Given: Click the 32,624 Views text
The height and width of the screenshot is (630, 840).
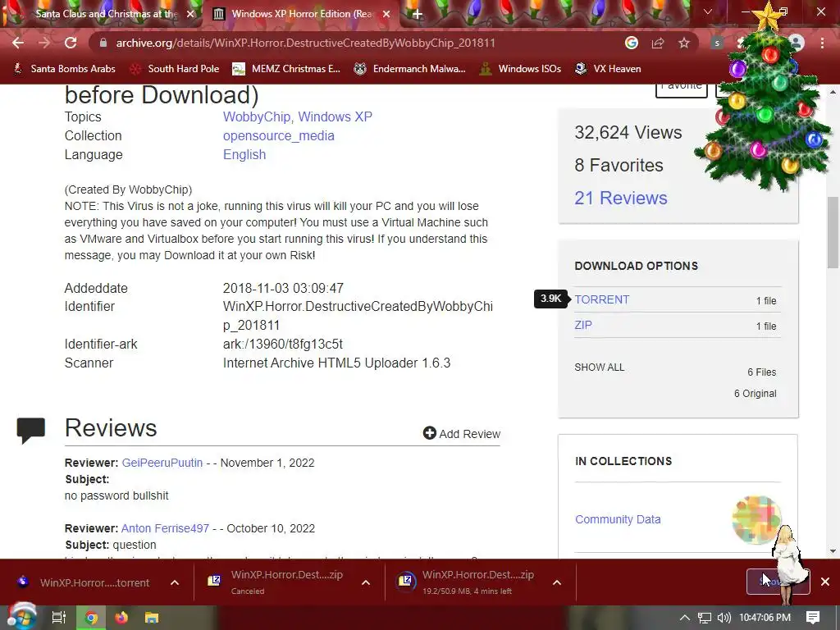Looking at the screenshot, I should click(628, 132).
